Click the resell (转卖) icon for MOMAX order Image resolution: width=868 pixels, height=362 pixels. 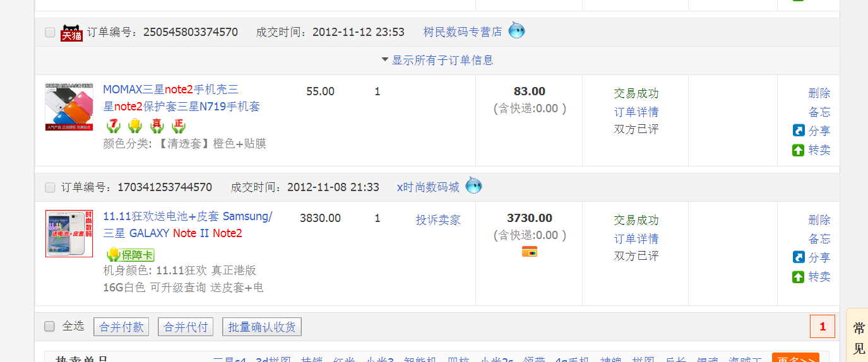(799, 150)
